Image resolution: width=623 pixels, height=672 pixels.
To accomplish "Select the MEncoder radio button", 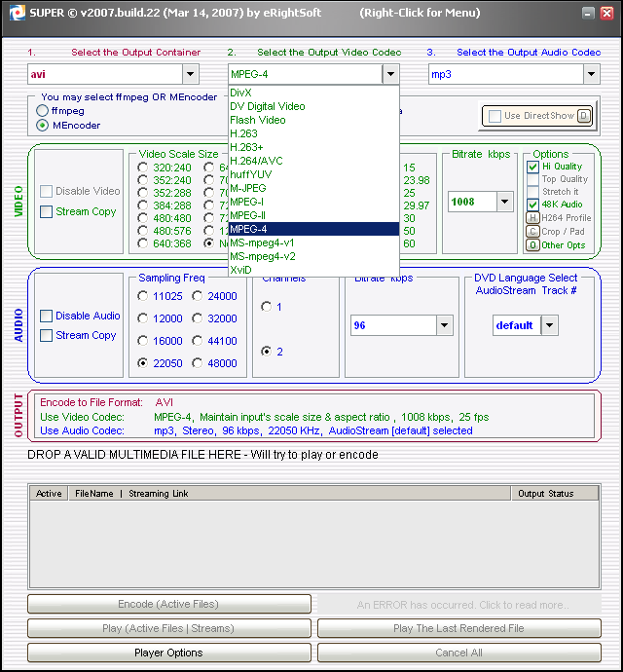I will (42, 125).
